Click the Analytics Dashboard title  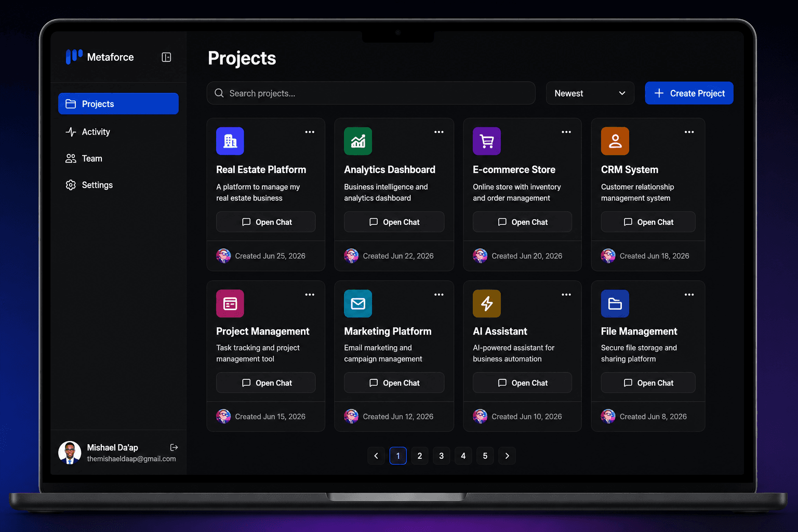pyautogui.click(x=390, y=170)
